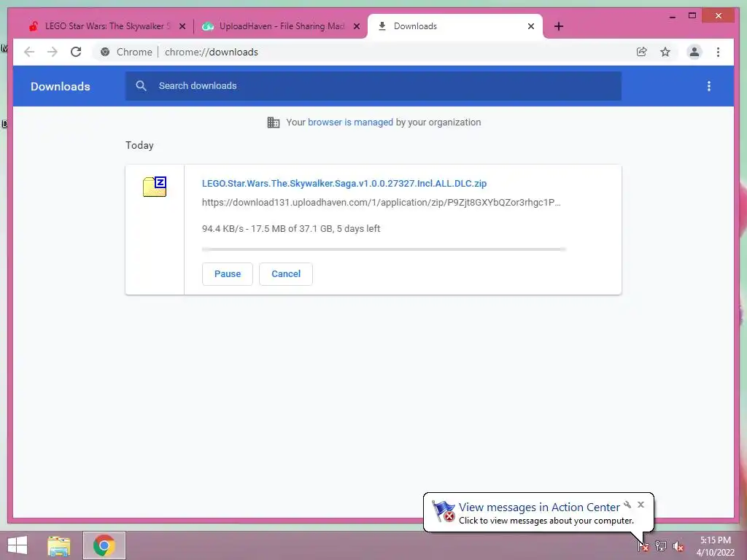Click the download speed status text

pyautogui.click(x=291, y=228)
